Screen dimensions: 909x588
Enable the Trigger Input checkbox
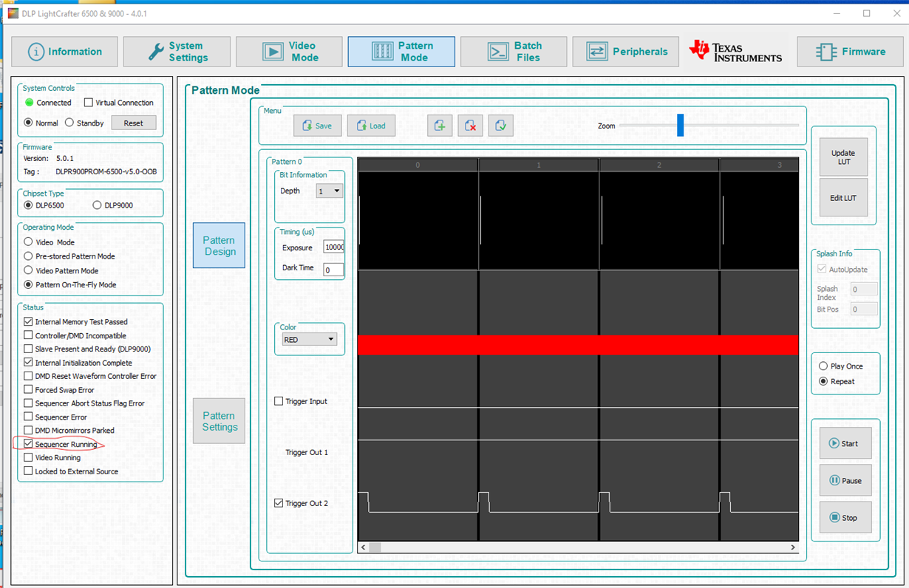tap(279, 401)
